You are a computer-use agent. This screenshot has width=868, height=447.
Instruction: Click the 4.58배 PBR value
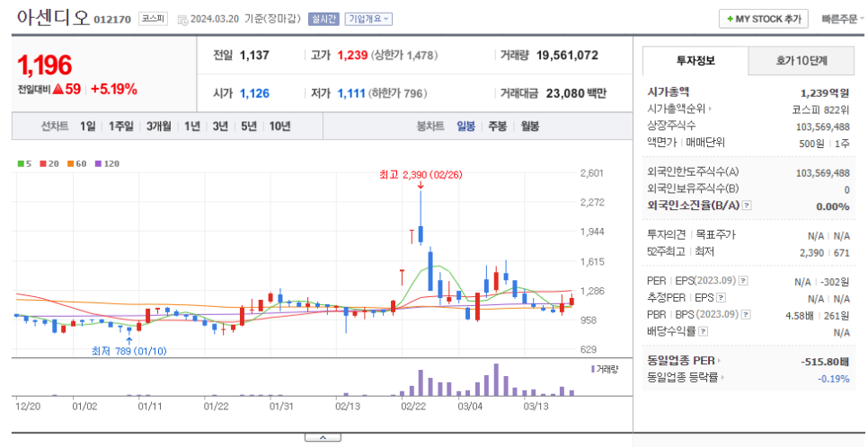pos(800,315)
